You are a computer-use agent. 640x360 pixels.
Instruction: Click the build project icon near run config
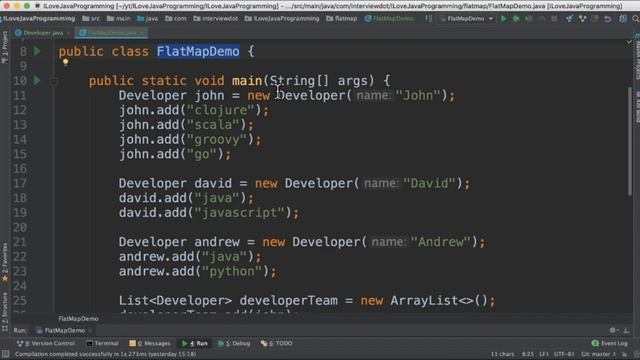click(428, 18)
